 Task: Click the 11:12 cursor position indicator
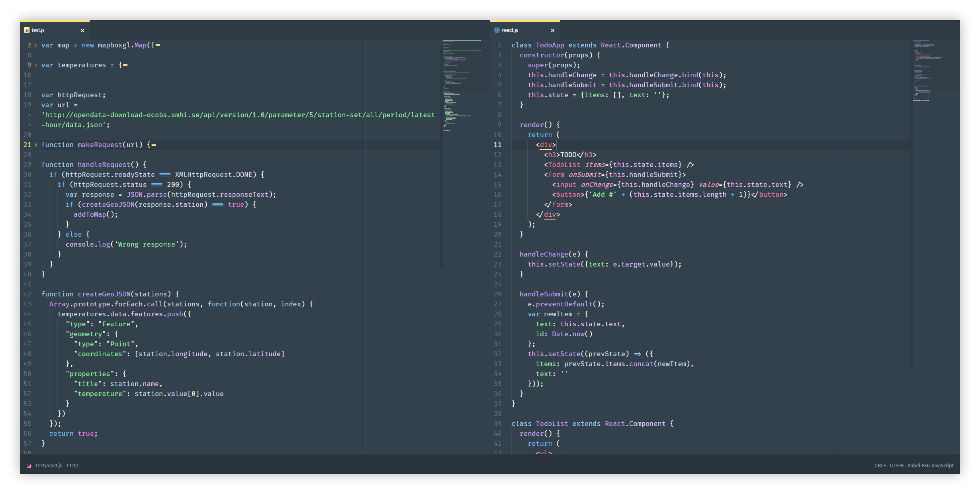coord(72,466)
